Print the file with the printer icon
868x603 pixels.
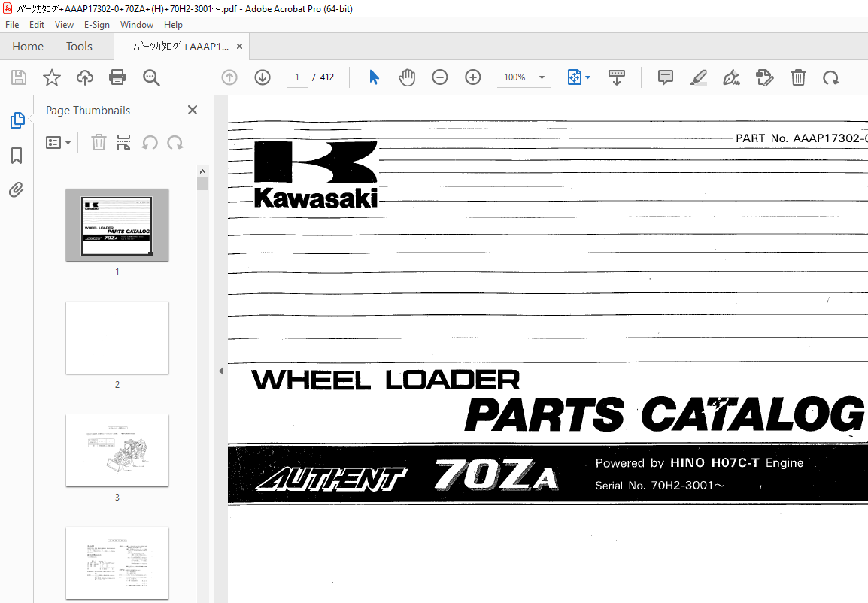click(x=117, y=77)
